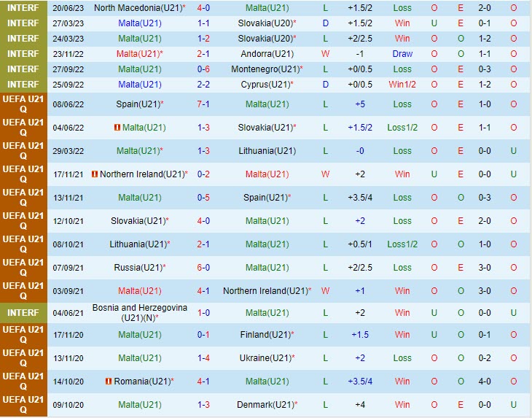Click red card icon beside Romania(U21)
The height and width of the screenshot is (418, 532).
point(109,382)
